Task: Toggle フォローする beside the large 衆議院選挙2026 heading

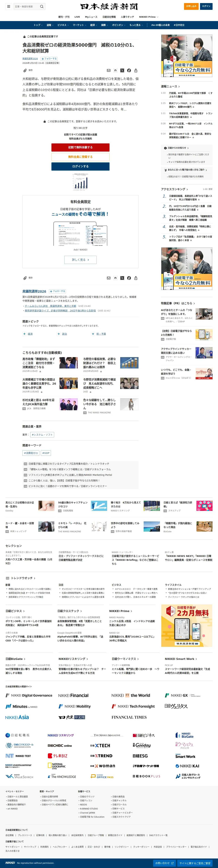Action: coord(57,291)
